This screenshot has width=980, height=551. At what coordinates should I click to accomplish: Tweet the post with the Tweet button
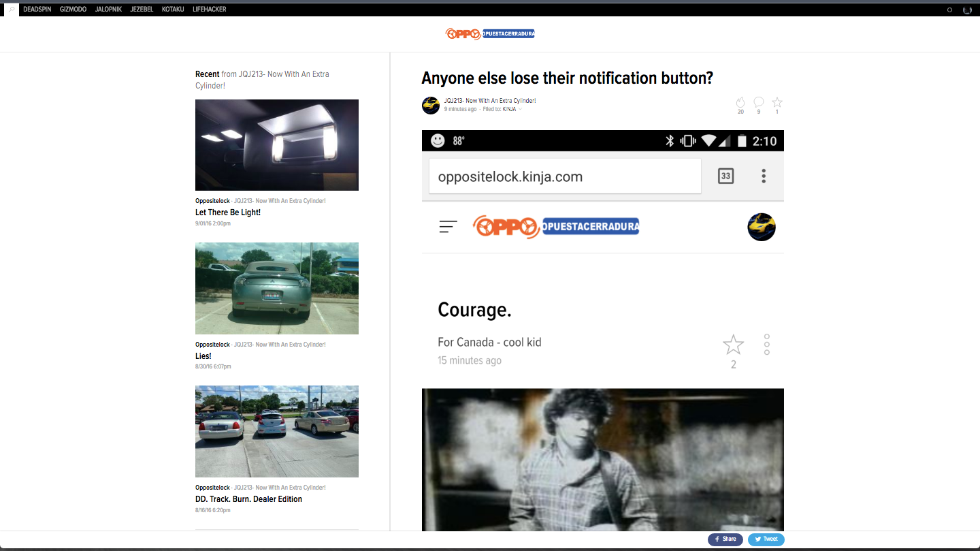(x=766, y=539)
